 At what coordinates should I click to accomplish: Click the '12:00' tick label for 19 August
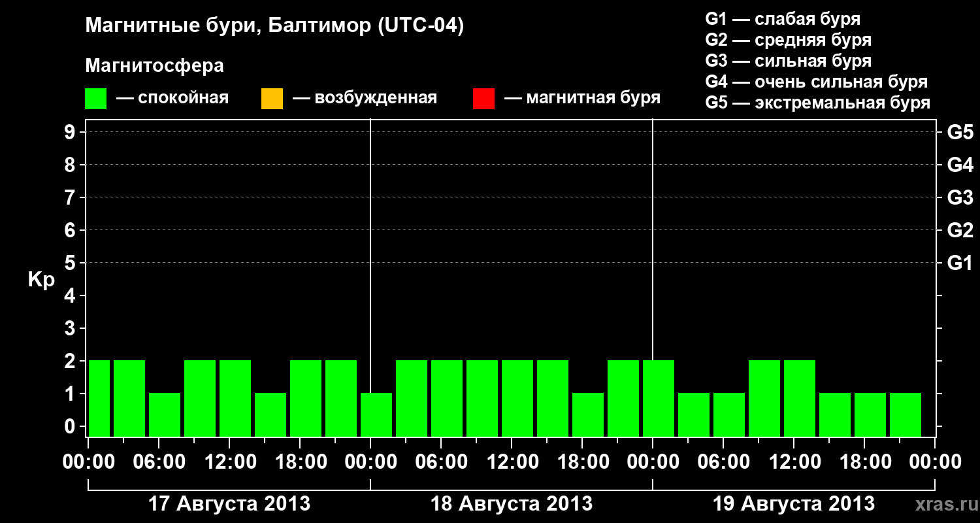click(794, 462)
